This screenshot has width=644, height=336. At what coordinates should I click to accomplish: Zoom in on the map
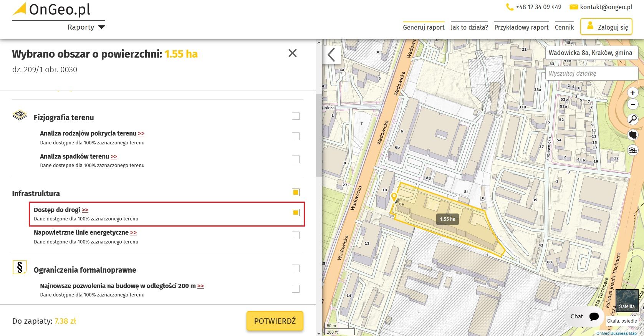(632, 93)
